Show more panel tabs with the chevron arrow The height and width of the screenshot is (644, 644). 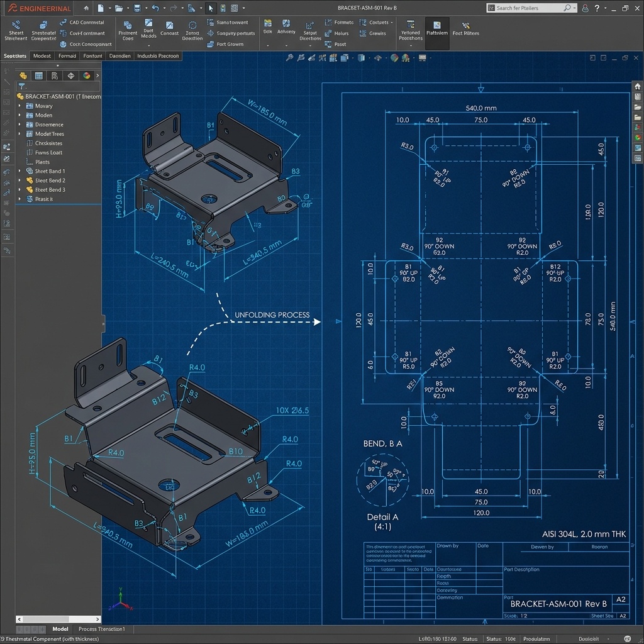[x=96, y=75]
